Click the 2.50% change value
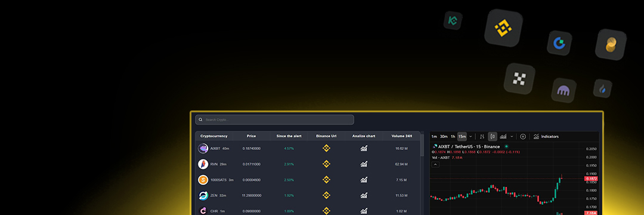This screenshot has height=215, width=644. pos(289,180)
